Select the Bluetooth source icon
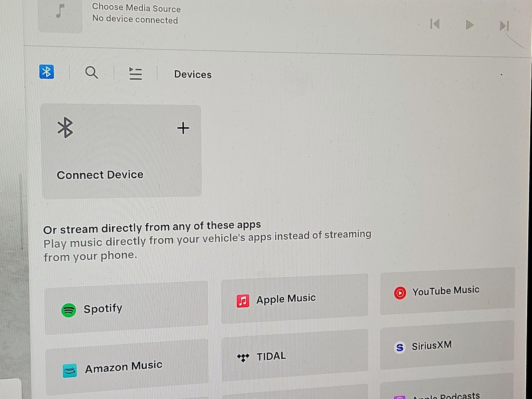The height and width of the screenshot is (399, 532). 47,72
